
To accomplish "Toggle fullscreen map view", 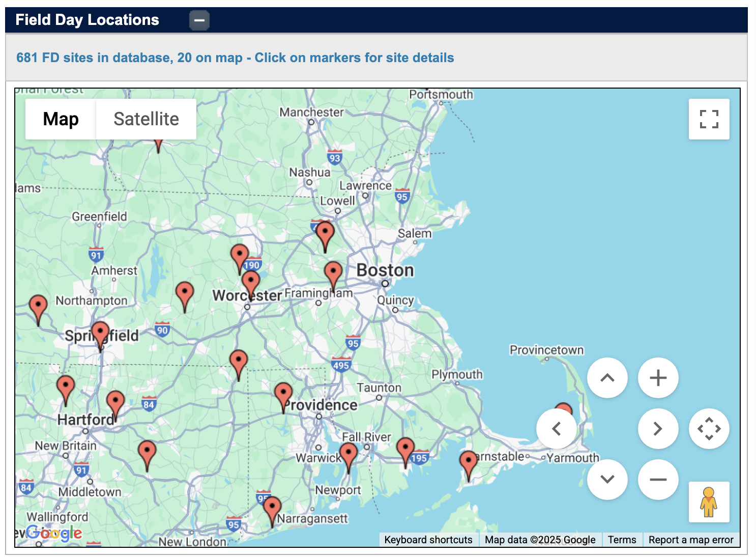I will (x=709, y=119).
